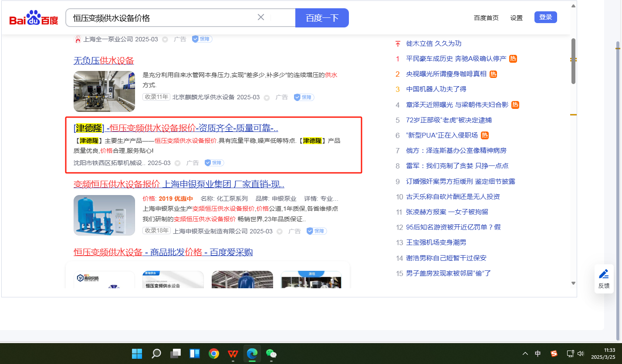The width and height of the screenshot is (622, 364).
Task: Click the 反馈 feedback pencil icon
Action: point(604,274)
